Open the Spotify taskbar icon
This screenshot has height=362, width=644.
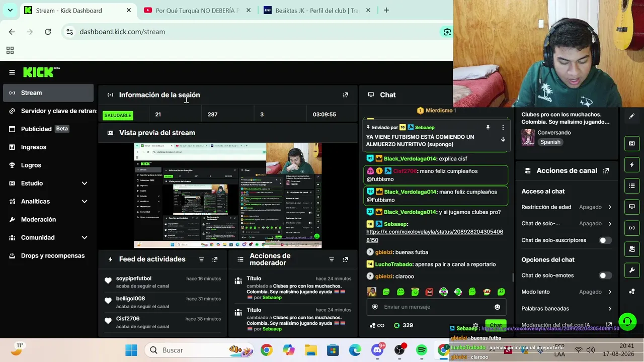coord(422,350)
